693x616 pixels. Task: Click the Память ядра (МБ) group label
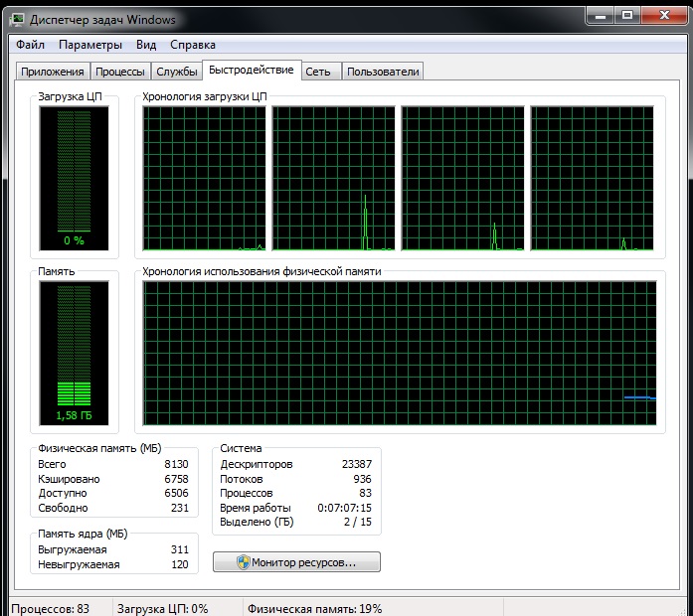coord(83,534)
